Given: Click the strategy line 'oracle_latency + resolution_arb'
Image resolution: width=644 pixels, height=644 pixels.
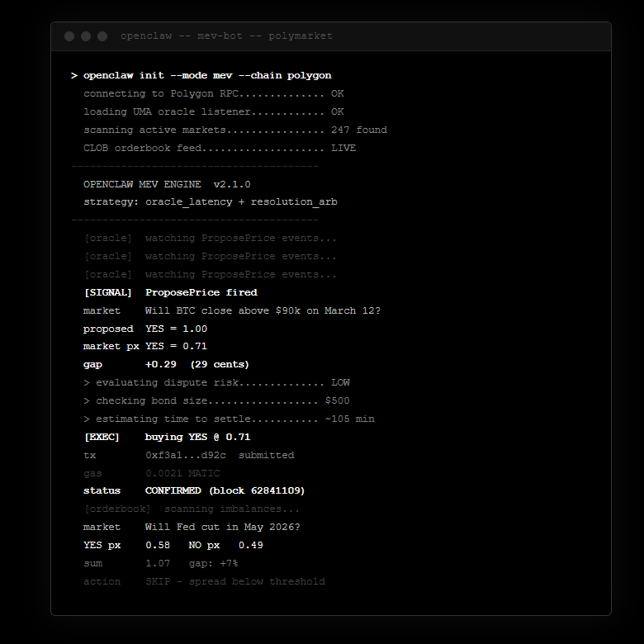Looking at the screenshot, I should pyautogui.click(x=241, y=201).
